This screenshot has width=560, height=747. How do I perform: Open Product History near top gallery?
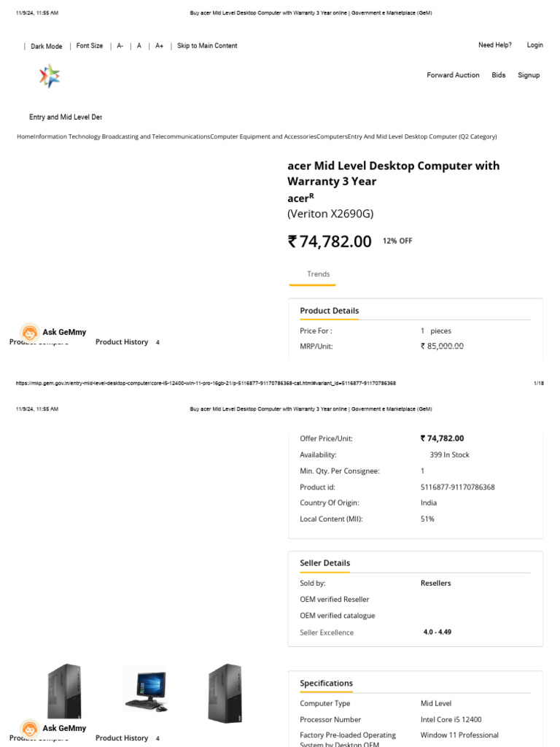click(x=122, y=342)
